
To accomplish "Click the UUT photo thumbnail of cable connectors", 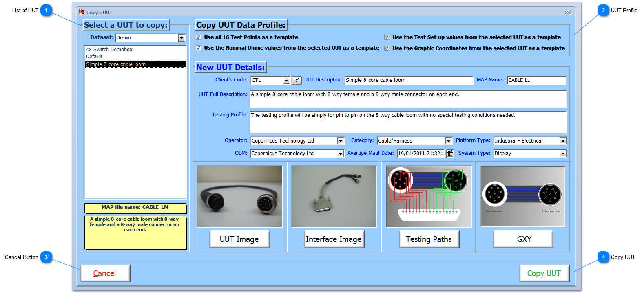I will point(239,196).
